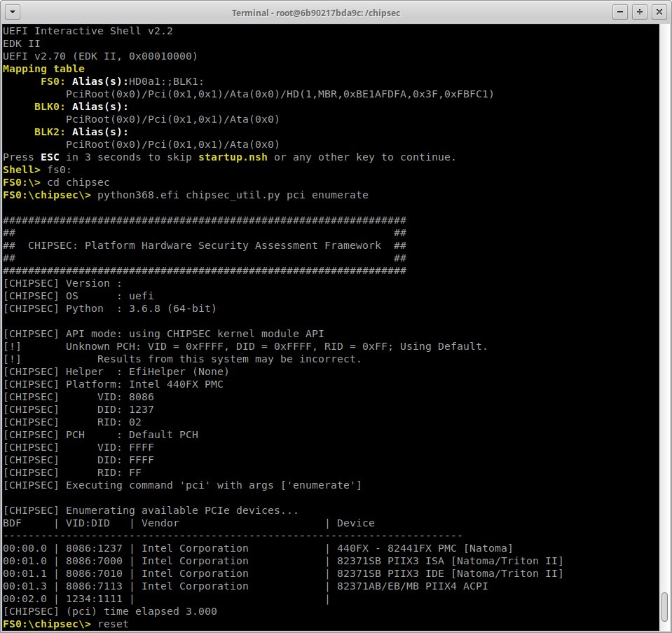Click the 'RID: FF' line
Screen dimensions: 672x633
coord(72,472)
